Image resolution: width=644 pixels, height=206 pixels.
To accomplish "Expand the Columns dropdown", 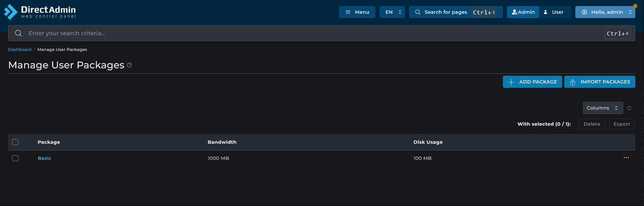I will point(603,108).
